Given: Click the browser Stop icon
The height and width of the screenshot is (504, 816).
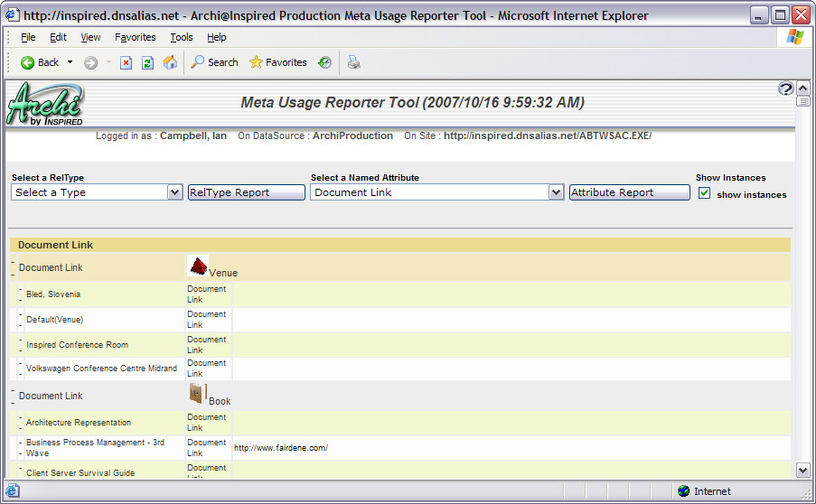Looking at the screenshot, I should coord(127,62).
